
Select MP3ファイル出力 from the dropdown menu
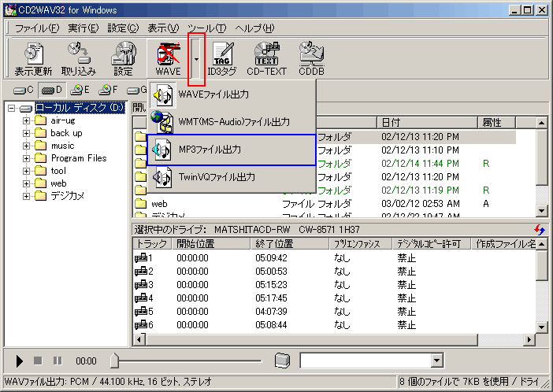[232, 150]
